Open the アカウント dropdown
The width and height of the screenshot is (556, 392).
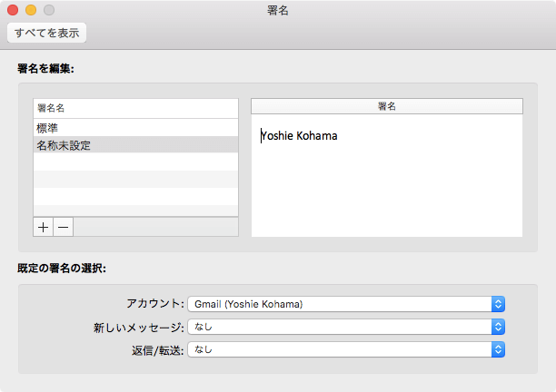point(345,304)
